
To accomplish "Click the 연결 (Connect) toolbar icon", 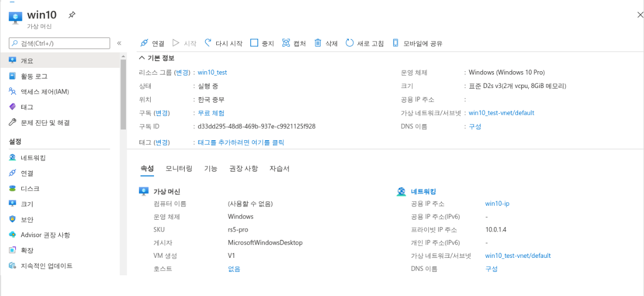I will pos(144,43).
